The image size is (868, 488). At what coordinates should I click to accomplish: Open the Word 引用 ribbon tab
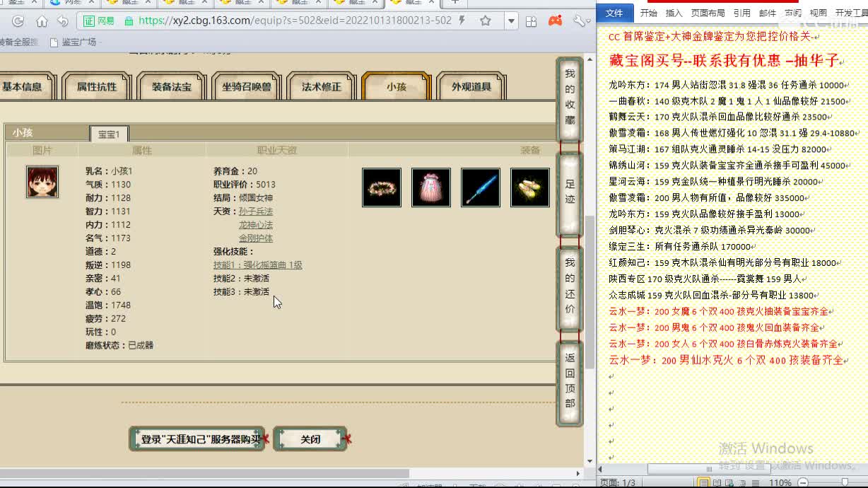coord(741,13)
